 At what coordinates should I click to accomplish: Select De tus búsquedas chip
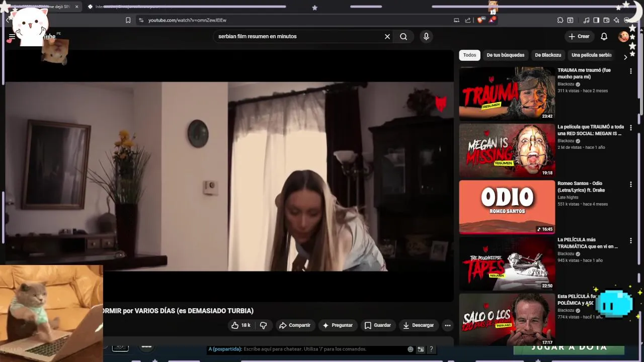click(505, 55)
